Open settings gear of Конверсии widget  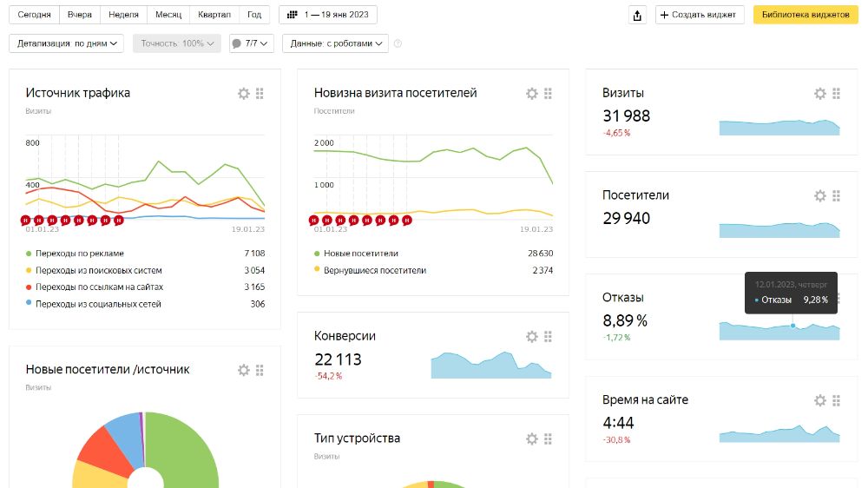pyautogui.click(x=532, y=337)
